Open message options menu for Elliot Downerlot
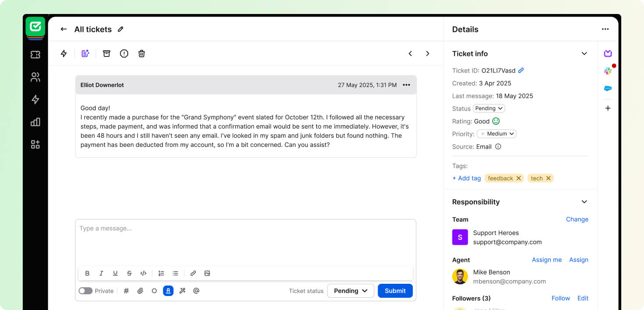 [x=406, y=85]
